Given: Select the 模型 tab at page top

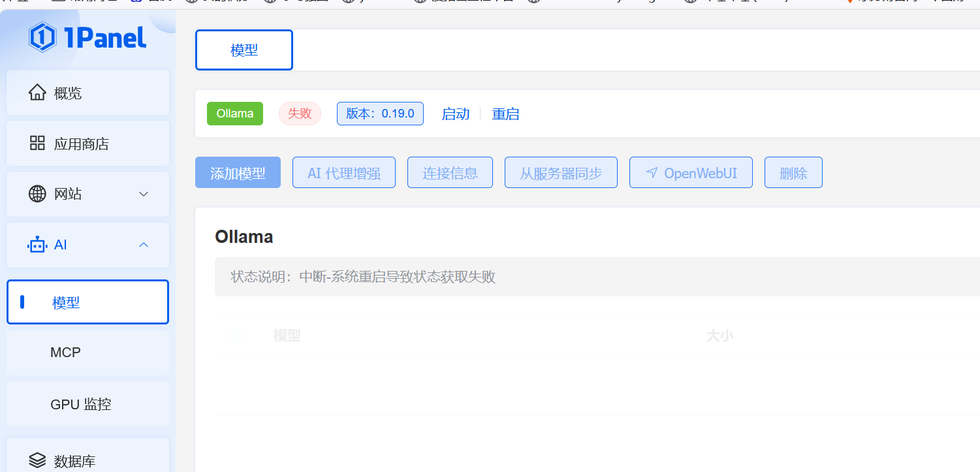Looking at the screenshot, I should click(x=244, y=50).
